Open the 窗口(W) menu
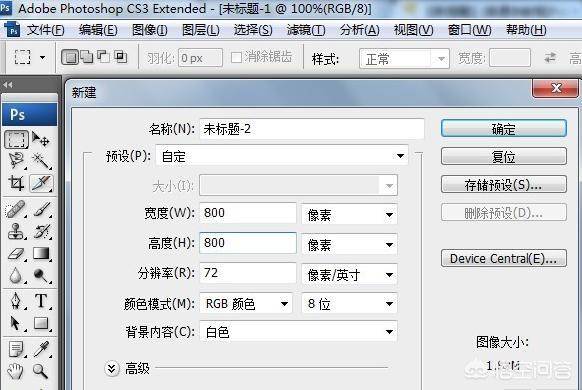Viewport: 582px width, 390px height. coord(470,30)
